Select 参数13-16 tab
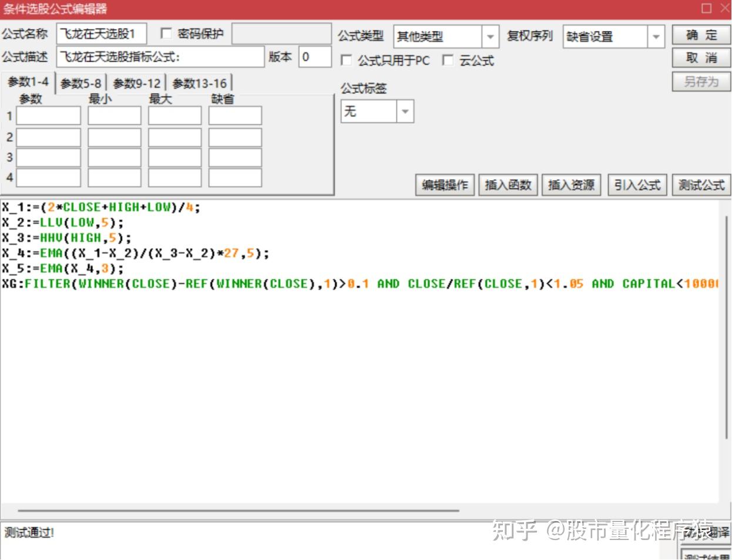The height and width of the screenshot is (560, 732). (x=199, y=83)
